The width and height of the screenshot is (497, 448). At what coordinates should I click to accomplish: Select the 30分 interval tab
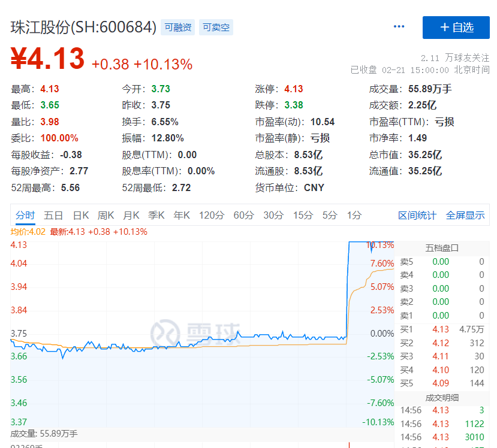pos(273,216)
